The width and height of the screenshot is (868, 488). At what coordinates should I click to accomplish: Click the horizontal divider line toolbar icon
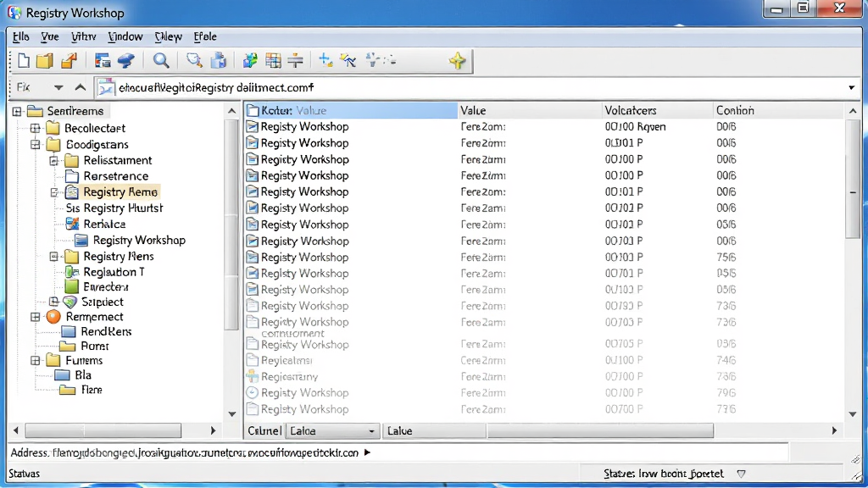296,60
